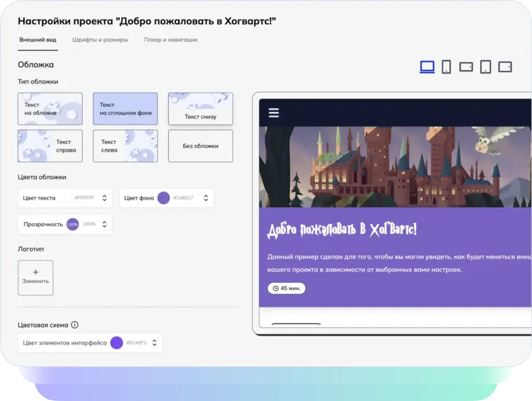Click the Настройки проекта page heading
This screenshot has width=532, height=401.
[147, 21]
